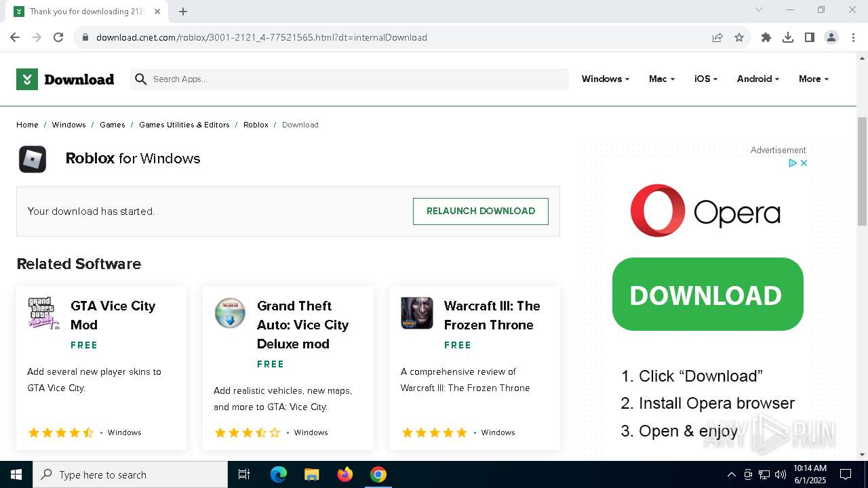Click the Games breadcrumb link
The image size is (868, 488).
113,125
